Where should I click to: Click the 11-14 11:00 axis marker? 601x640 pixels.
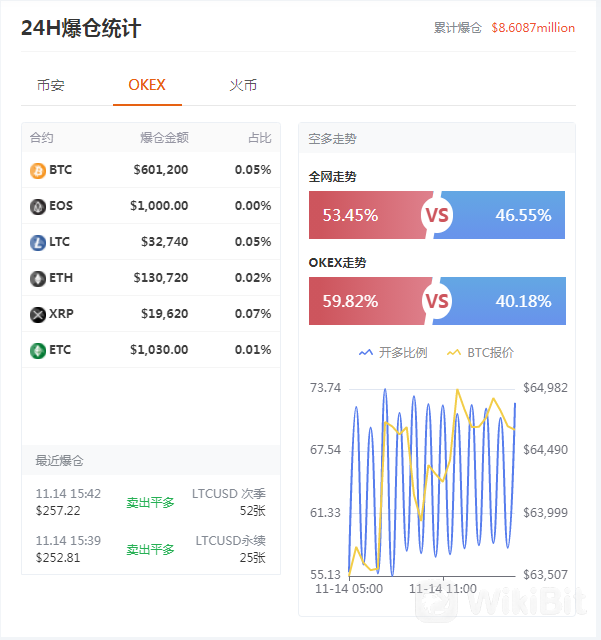coord(443,589)
